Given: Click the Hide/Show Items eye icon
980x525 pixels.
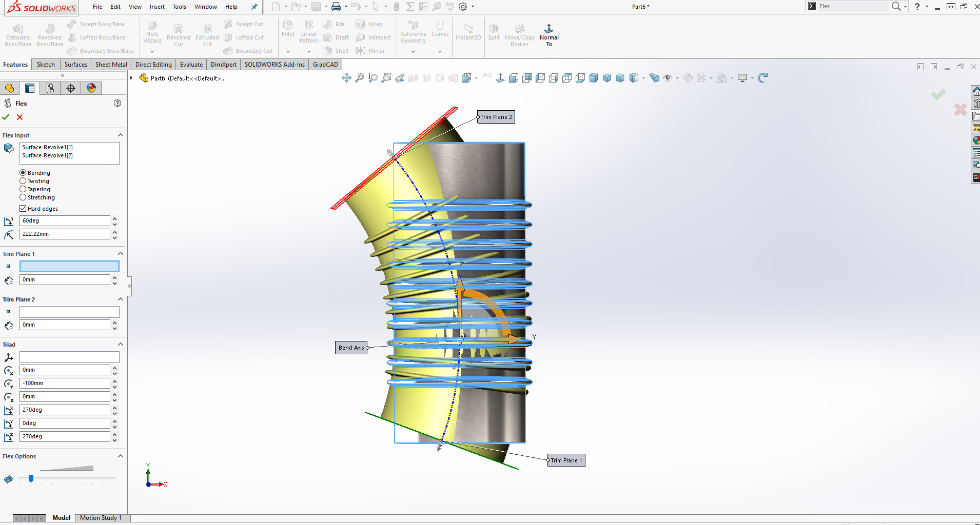Looking at the screenshot, I should (668, 78).
